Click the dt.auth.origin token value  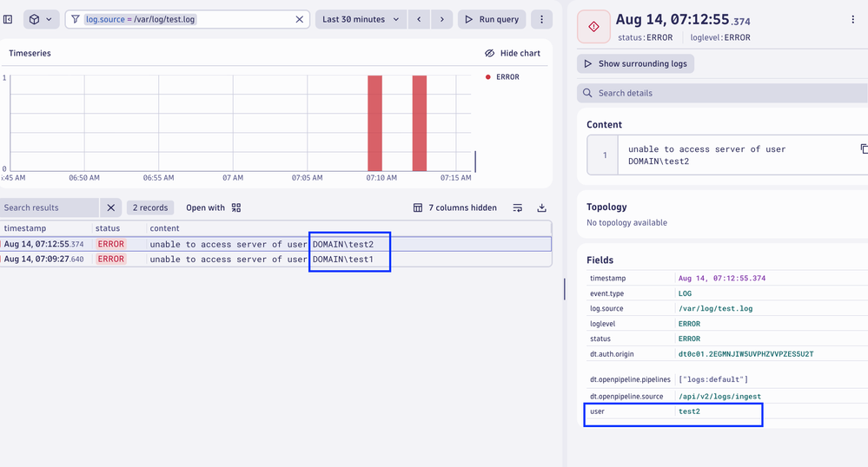tap(745, 354)
